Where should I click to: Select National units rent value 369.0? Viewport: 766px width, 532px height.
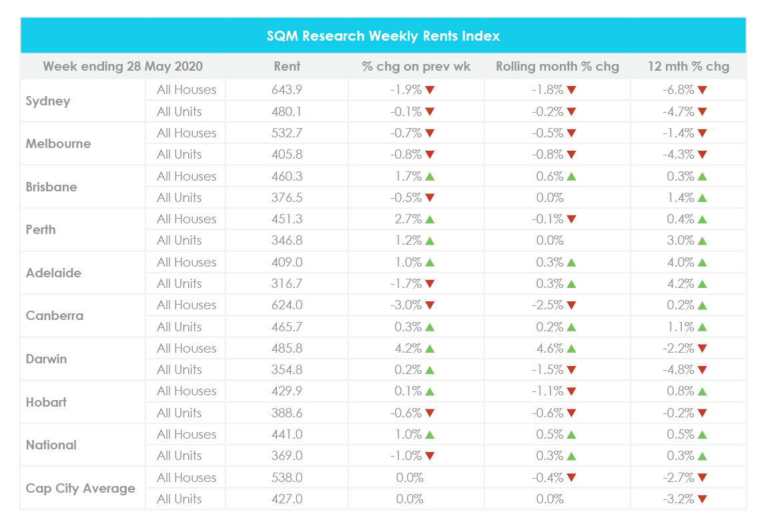287,456
